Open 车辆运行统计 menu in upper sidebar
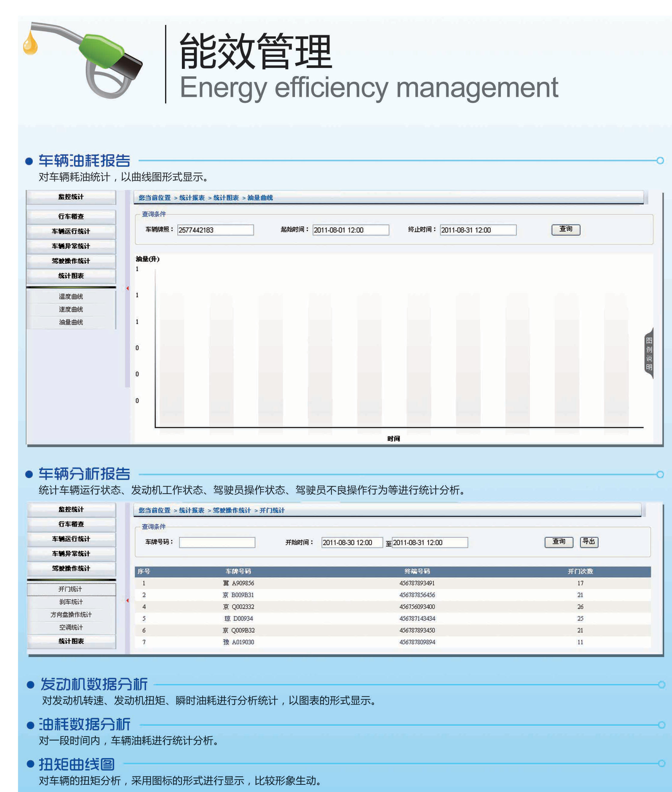This screenshot has height=792, width=672. [71, 231]
